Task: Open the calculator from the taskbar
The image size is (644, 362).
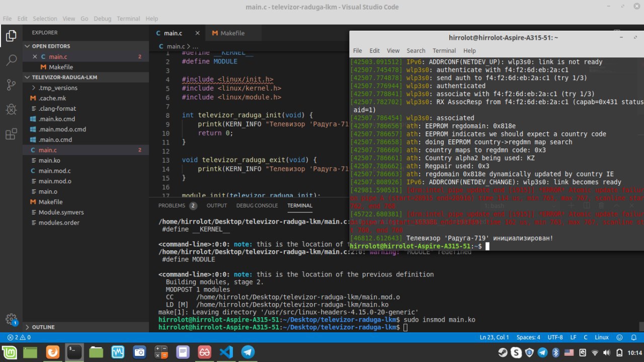Action: click(x=161, y=352)
